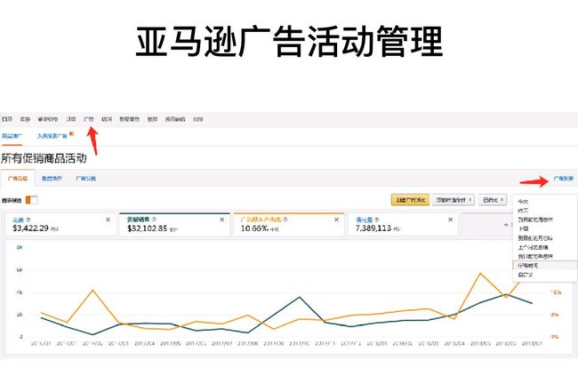Close the $32,102.85 ad sales card

point(222,220)
